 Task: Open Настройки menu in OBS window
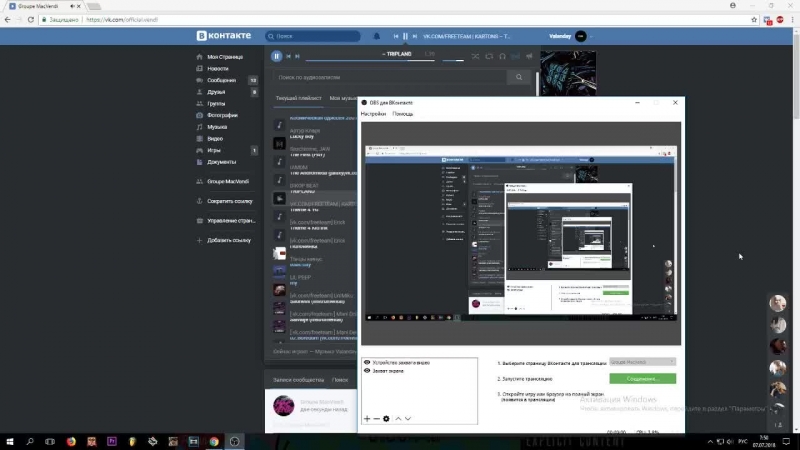tap(373, 114)
